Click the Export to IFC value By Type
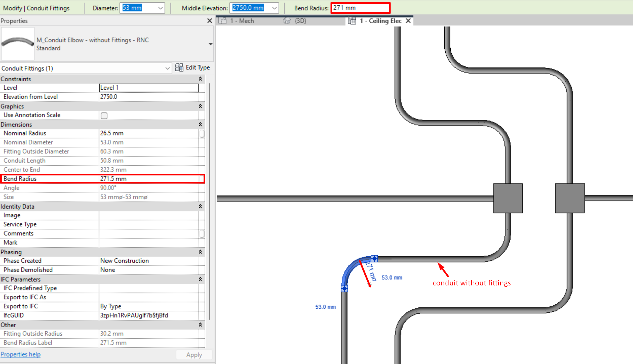 tap(149, 306)
